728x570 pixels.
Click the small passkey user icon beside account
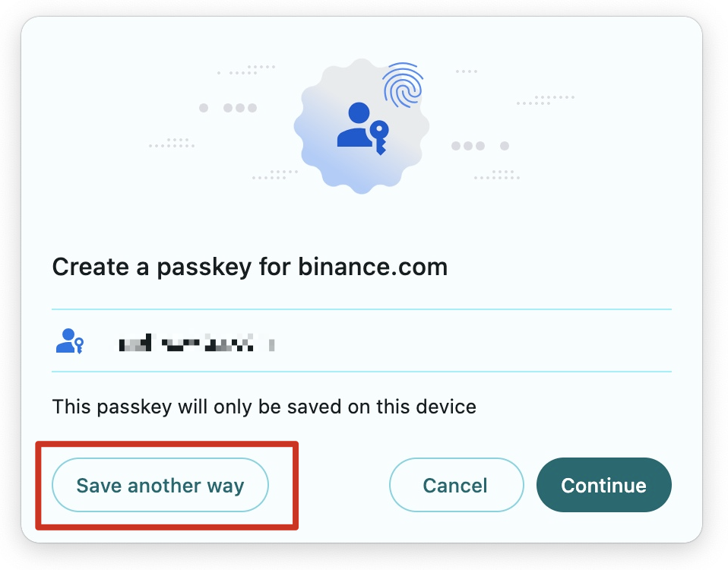(69, 341)
